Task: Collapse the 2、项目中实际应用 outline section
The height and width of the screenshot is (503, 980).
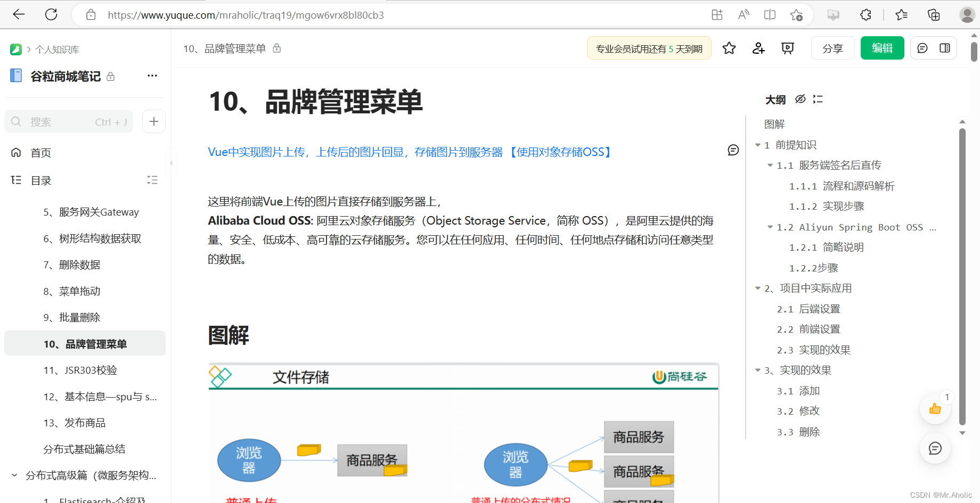Action: coord(758,288)
